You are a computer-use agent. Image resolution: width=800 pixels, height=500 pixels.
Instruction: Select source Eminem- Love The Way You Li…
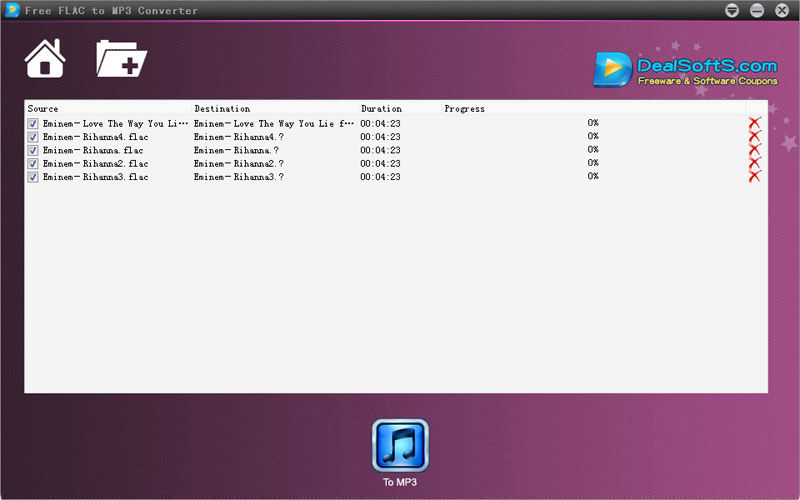coord(115,123)
